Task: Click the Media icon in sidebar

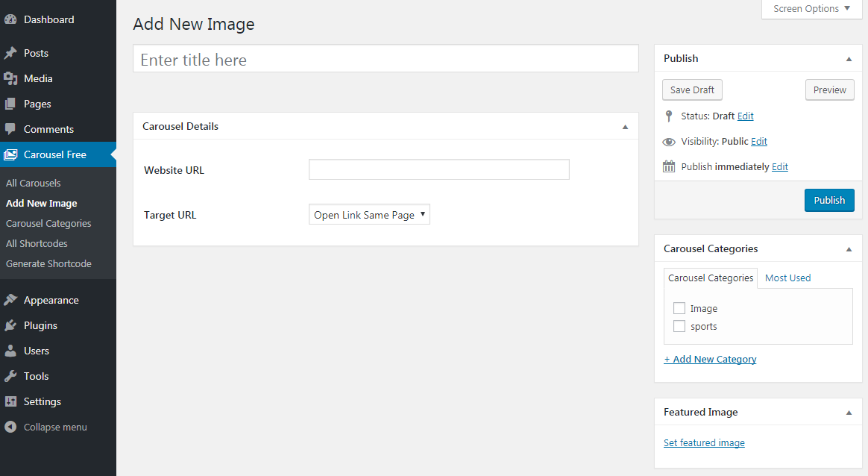Action: [10, 78]
